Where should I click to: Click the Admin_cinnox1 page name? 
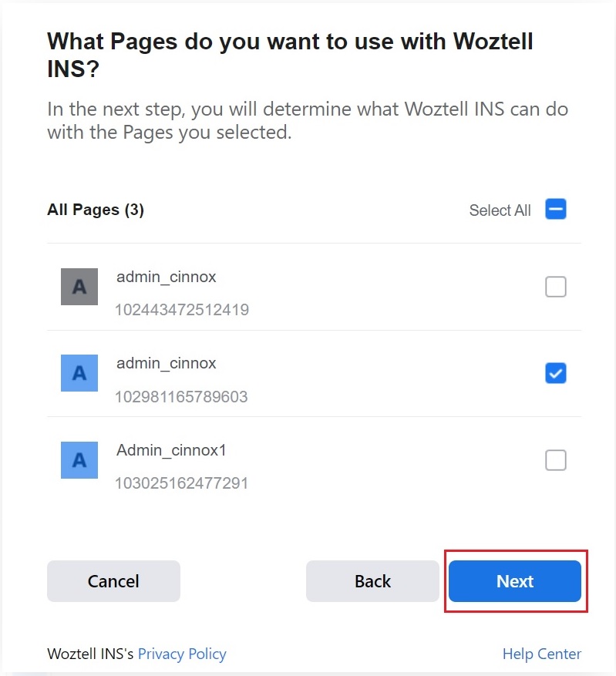coord(171,449)
